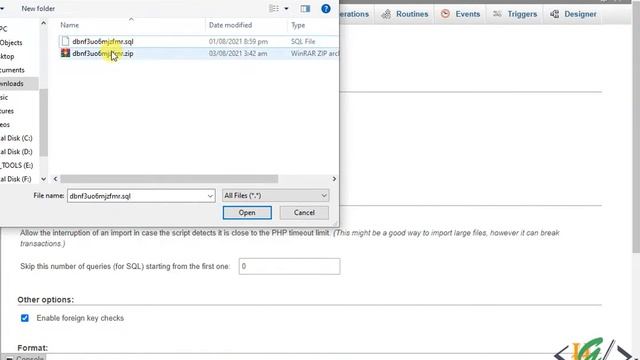
Task: Click the Open button
Action: (247, 213)
